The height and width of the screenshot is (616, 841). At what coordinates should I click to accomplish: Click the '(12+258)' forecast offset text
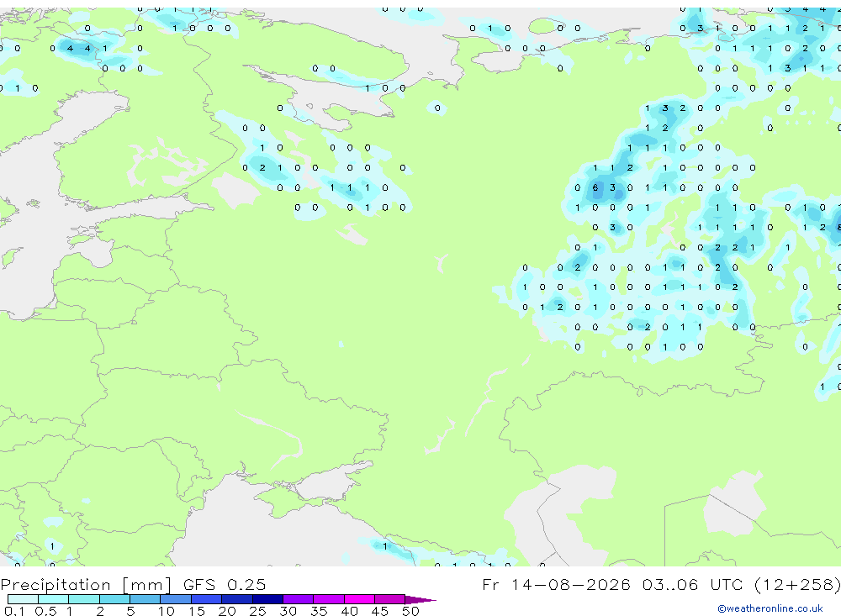(797, 584)
